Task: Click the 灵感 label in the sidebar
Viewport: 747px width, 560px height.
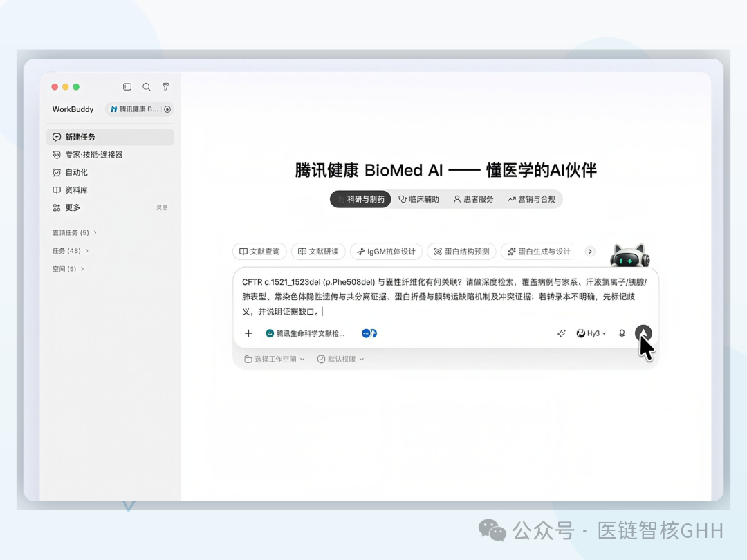Action: 162,207
